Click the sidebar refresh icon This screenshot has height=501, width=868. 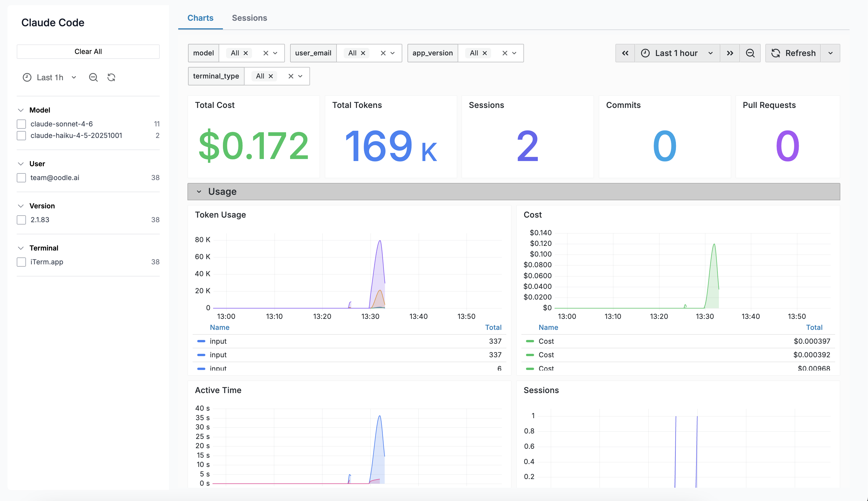111,77
